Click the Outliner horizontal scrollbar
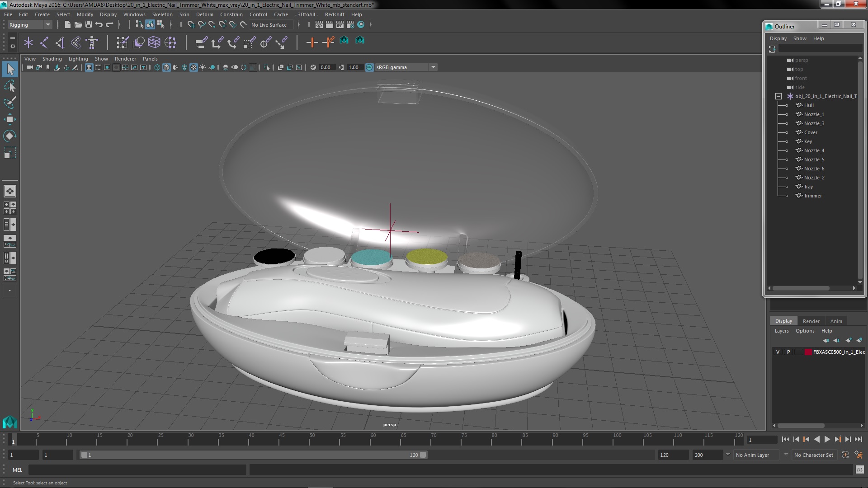Image resolution: width=868 pixels, height=488 pixels. pos(801,288)
